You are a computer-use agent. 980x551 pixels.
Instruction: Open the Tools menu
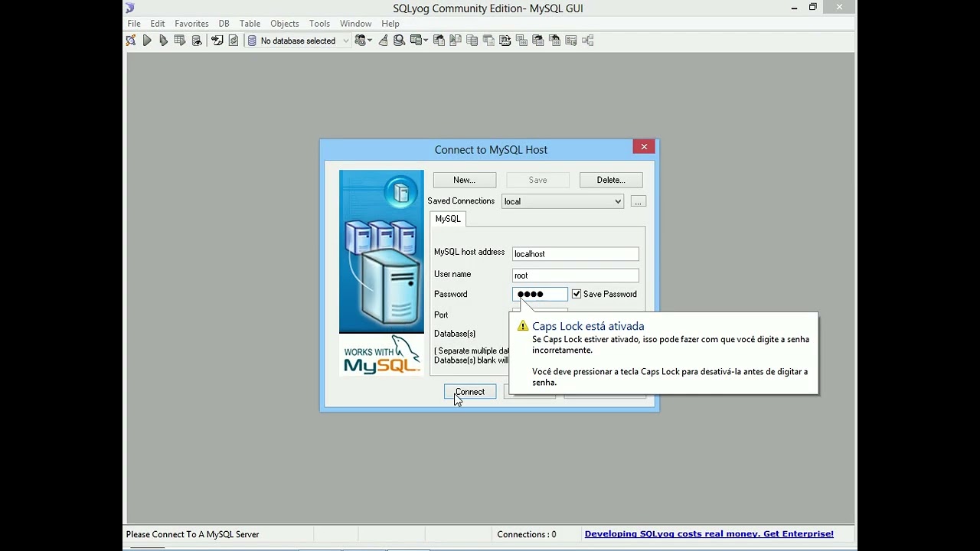click(x=319, y=24)
